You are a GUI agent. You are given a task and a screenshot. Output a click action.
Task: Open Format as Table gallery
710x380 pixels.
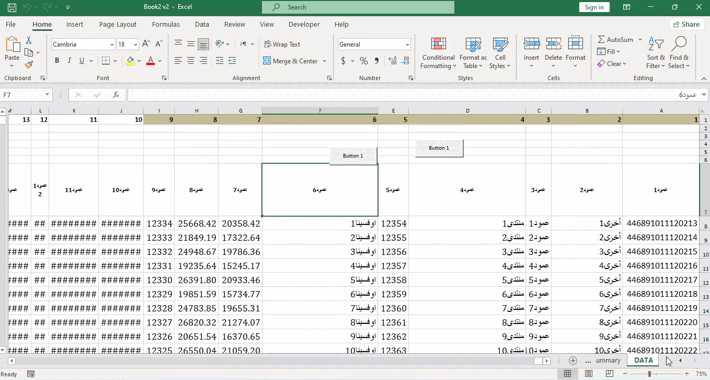tap(473, 53)
